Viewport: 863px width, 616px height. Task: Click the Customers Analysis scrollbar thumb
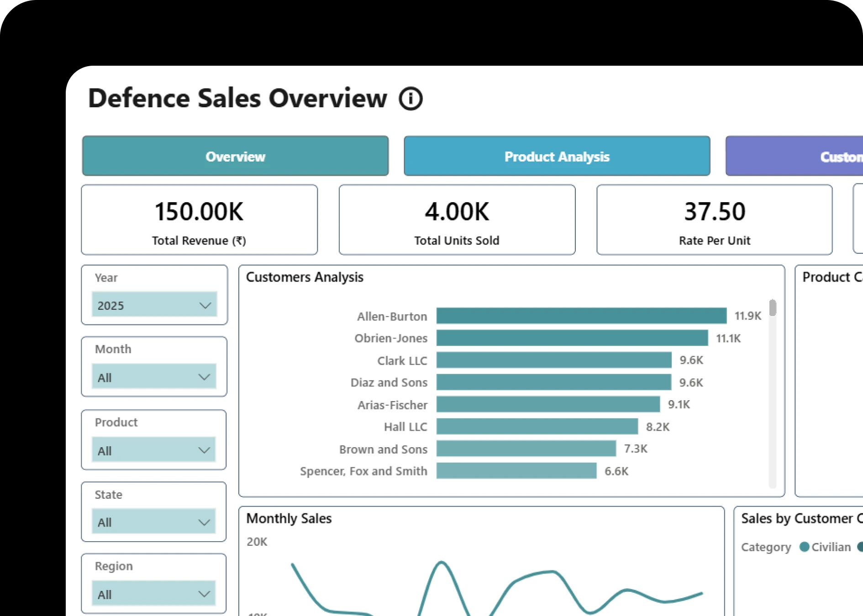coord(773,308)
